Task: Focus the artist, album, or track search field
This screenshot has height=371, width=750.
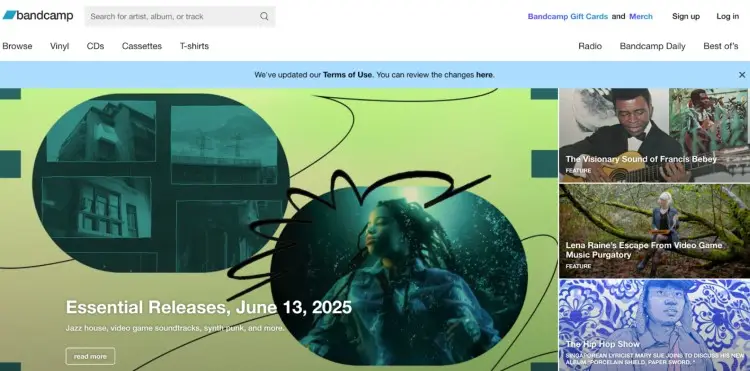Action: (180, 16)
